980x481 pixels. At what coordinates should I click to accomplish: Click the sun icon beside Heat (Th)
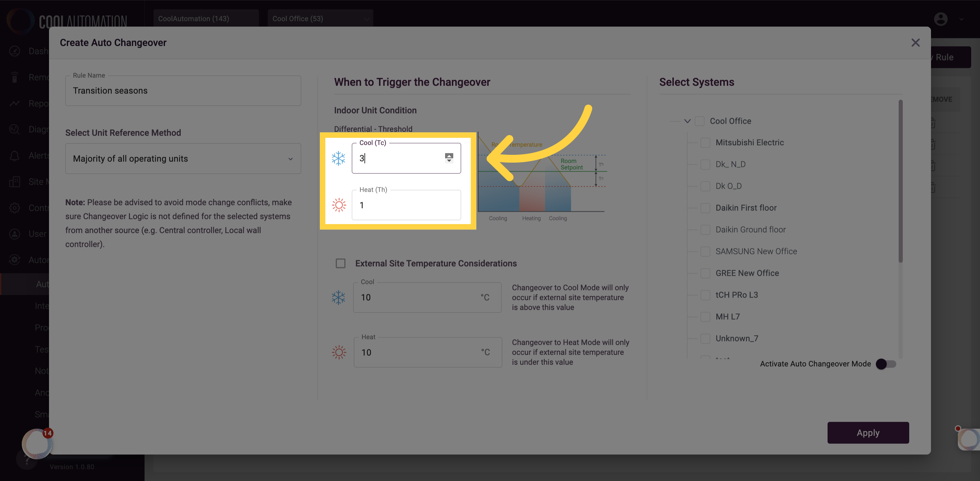[x=339, y=205]
